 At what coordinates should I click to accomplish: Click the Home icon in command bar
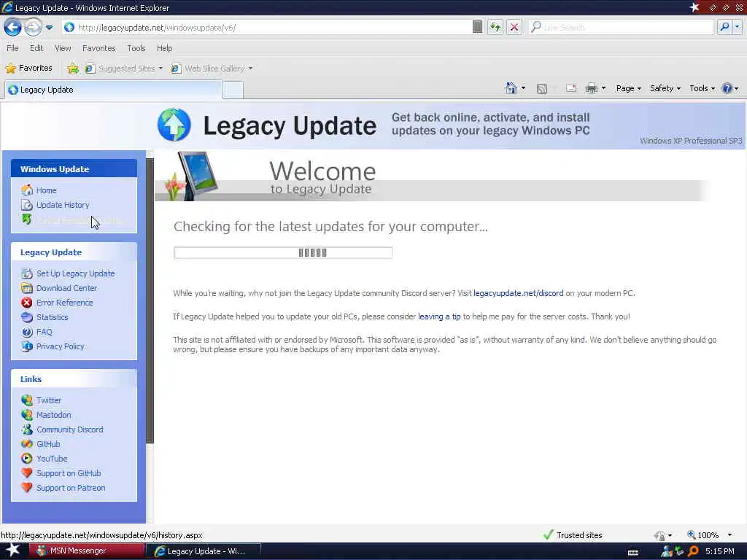[511, 88]
